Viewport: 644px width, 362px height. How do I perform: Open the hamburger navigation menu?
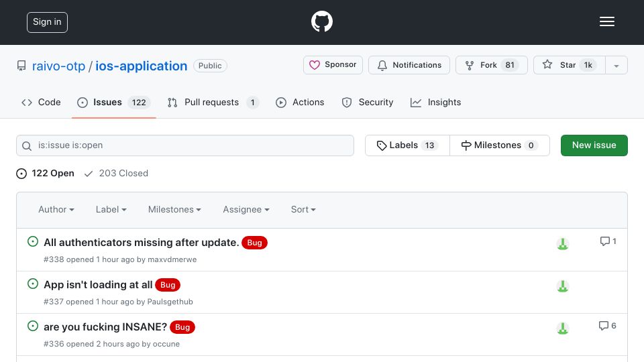point(606,21)
